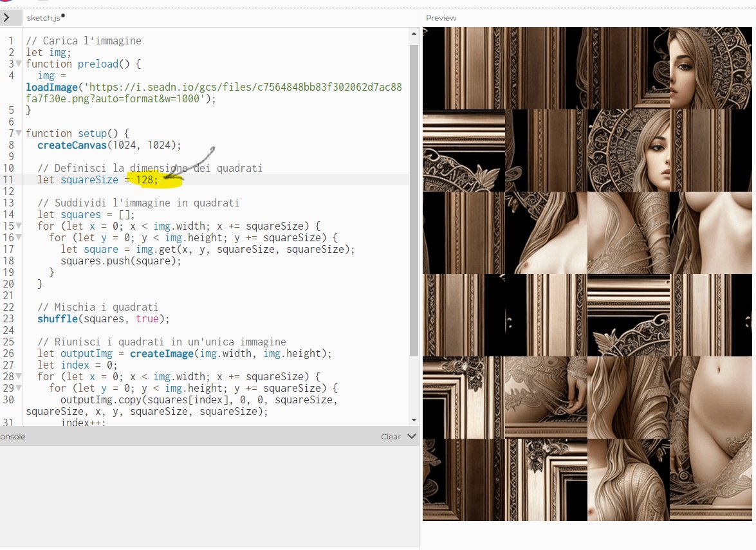
Task: Clear the console output
Action: tap(391, 437)
